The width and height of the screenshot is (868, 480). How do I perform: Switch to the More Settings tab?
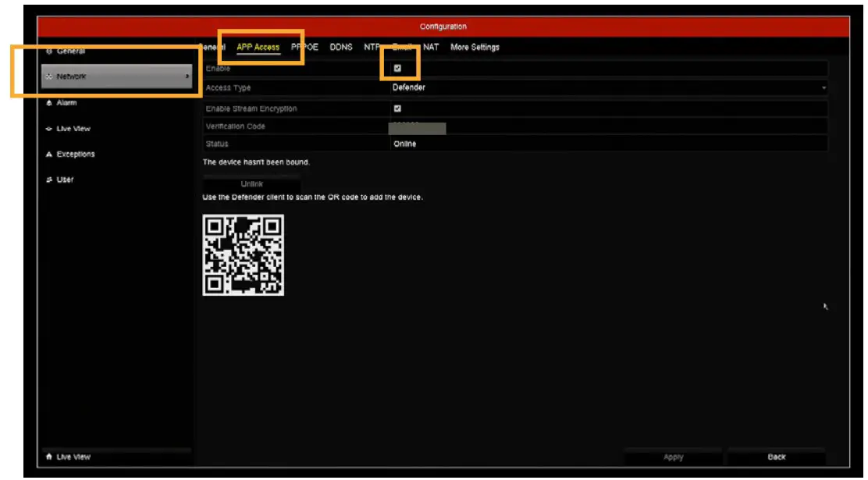click(475, 47)
